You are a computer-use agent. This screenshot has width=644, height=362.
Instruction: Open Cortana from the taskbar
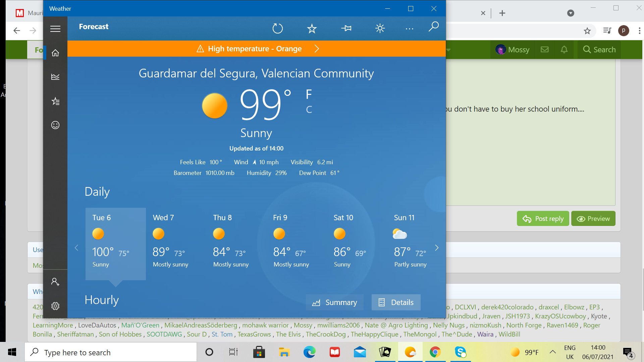pos(209,352)
